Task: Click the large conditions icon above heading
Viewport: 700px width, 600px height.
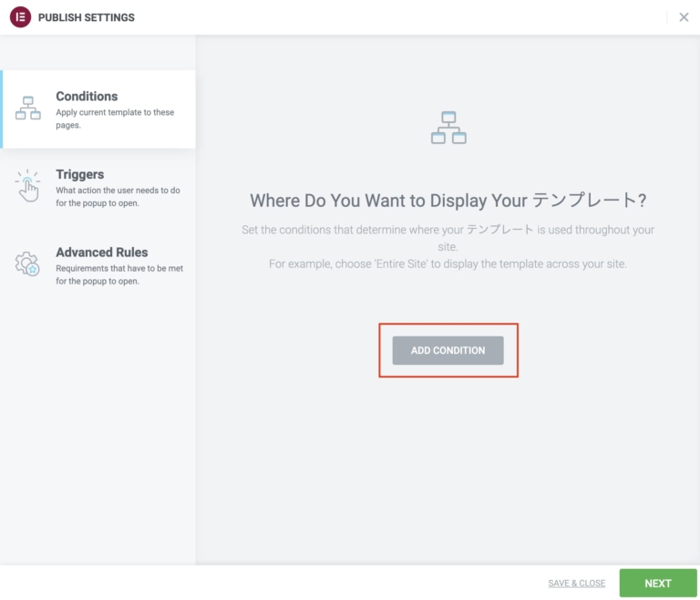Action: click(x=448, y=128)
